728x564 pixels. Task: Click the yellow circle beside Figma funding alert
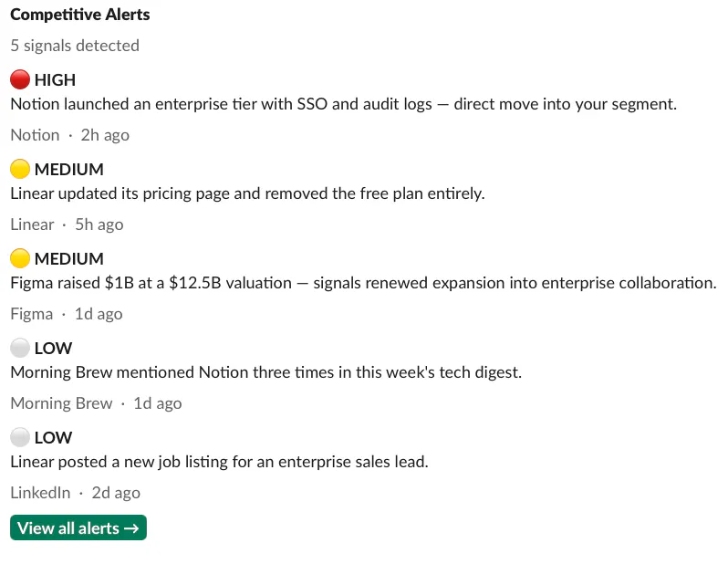coord(20,258)
